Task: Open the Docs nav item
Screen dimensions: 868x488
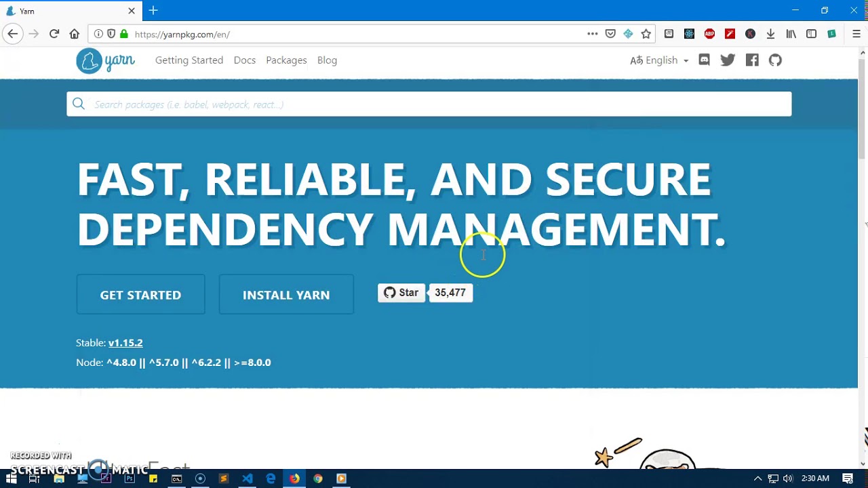Action: click(245, 60)
